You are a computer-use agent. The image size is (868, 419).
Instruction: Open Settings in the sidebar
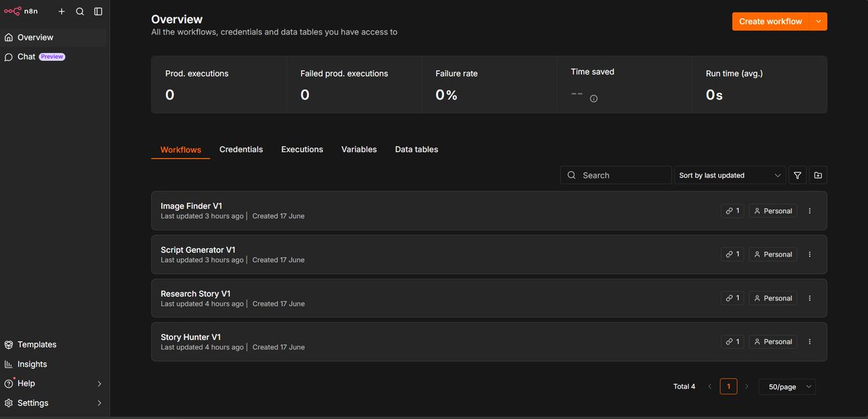pyautogui.click(x=54, y=403)
